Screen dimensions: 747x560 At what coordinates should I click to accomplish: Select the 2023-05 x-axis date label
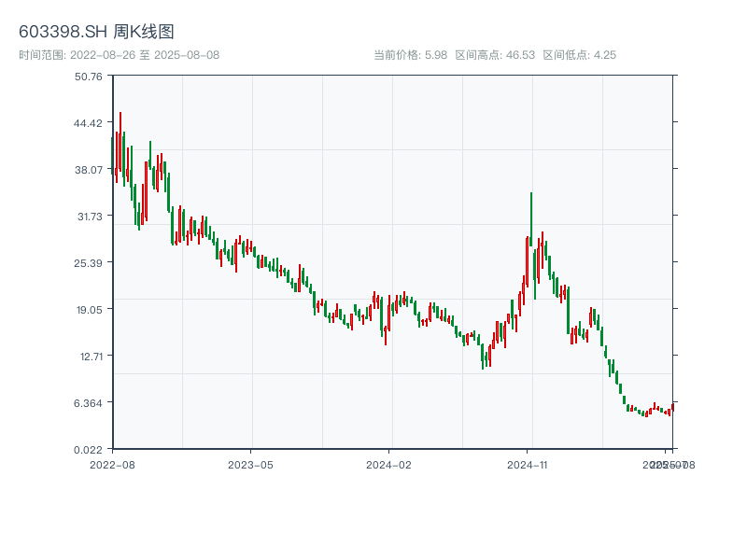250,464
